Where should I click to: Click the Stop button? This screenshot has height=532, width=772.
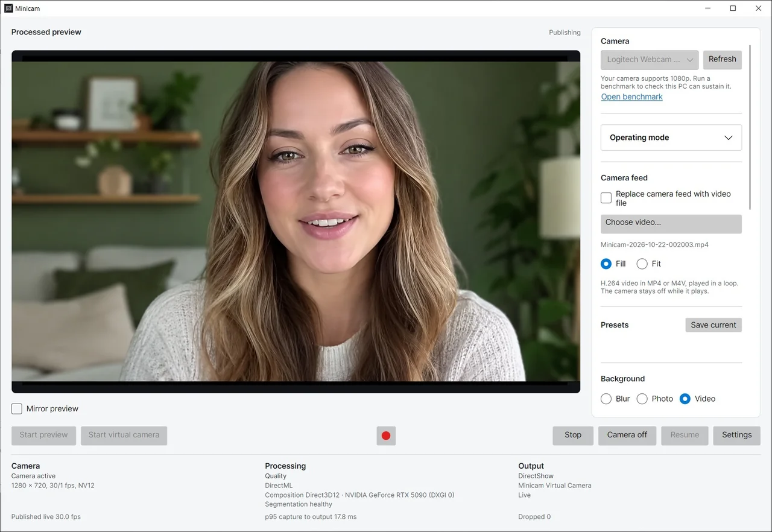[573, 435]
